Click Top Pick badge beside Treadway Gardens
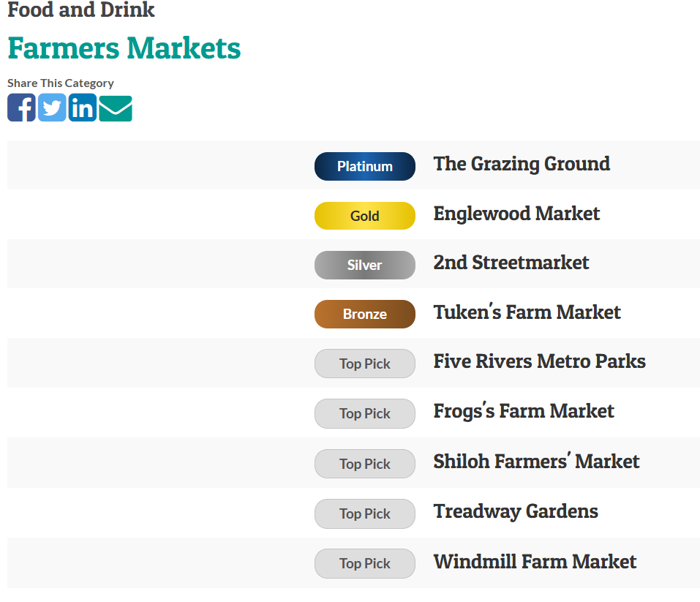This screenshot has width=700, height=602. 364,513
